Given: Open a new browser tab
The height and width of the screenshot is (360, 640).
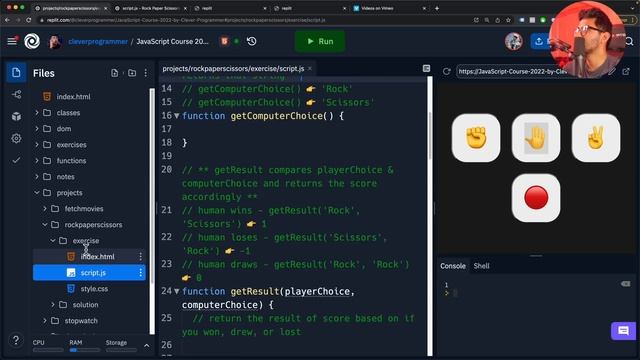Looking at the screenshot, I should coord(437,8).
